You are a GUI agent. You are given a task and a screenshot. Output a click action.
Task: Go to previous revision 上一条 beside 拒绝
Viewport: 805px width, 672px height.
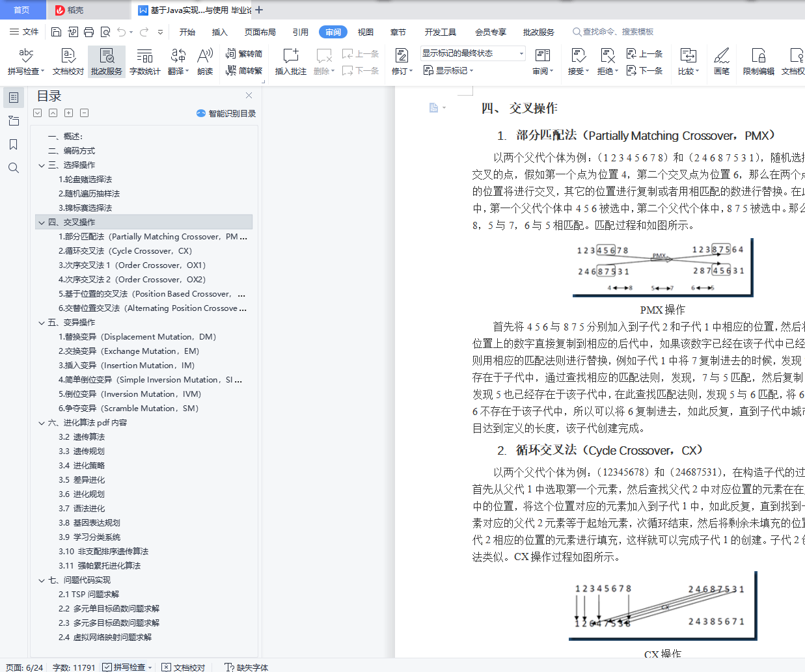644,53
